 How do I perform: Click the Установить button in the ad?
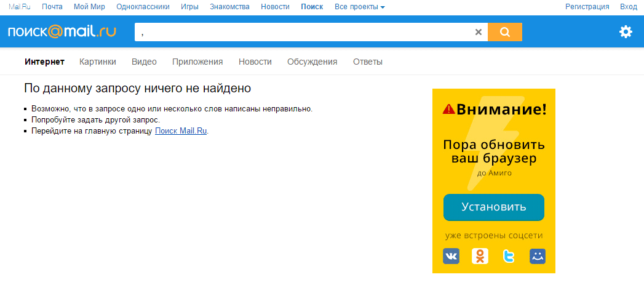494,207
